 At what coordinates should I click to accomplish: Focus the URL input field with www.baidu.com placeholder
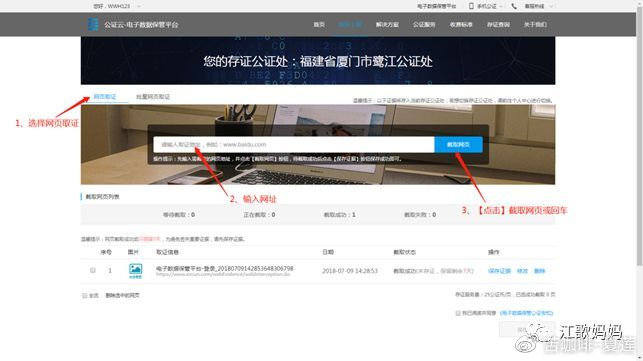pyautogui.click(x=294, y=144)
